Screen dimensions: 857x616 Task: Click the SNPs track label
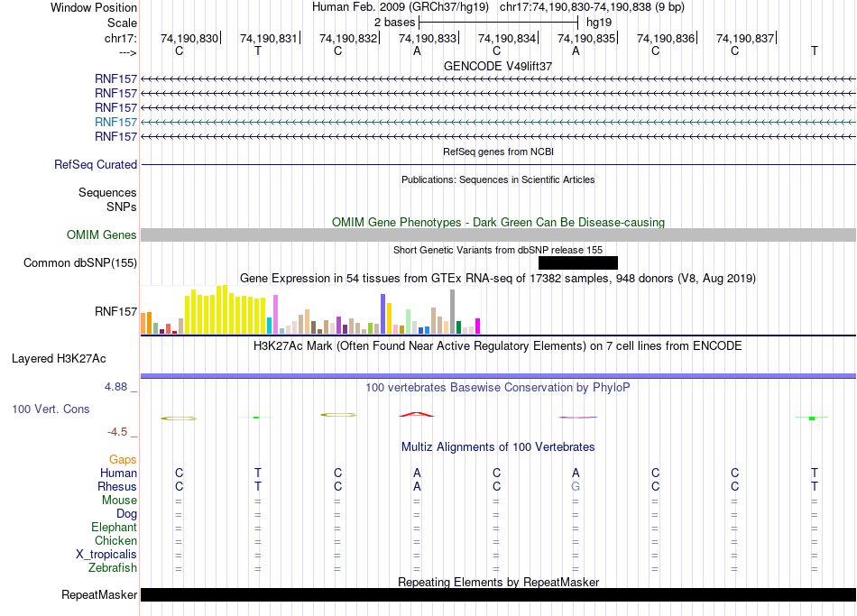[122, 207]
